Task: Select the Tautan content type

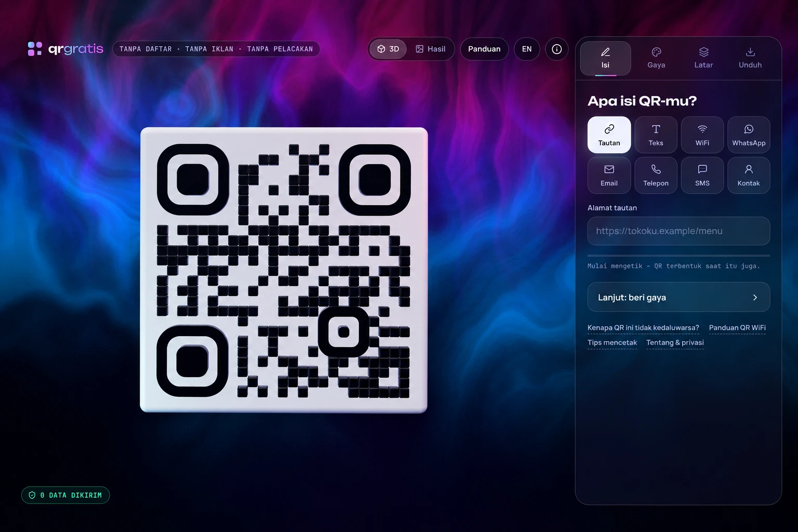Action: (x=609, y=135)
